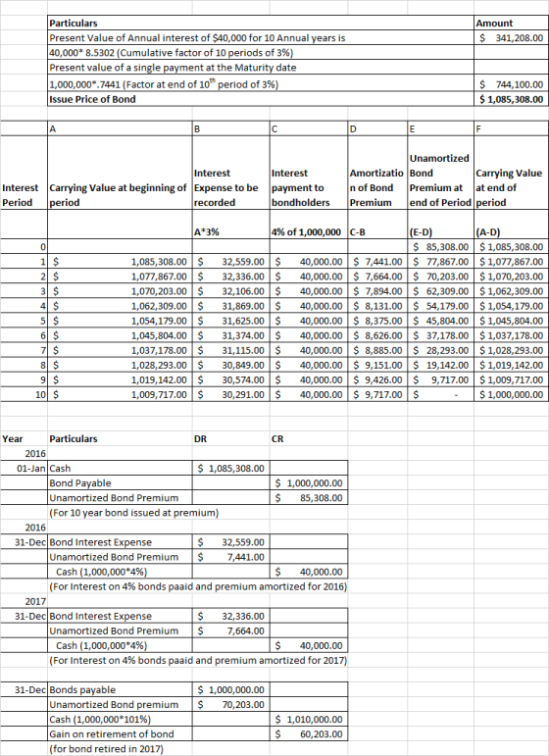Select the 4% of 1,000,000 formula cell
The image size is (549, 756).
coord(309,225)
